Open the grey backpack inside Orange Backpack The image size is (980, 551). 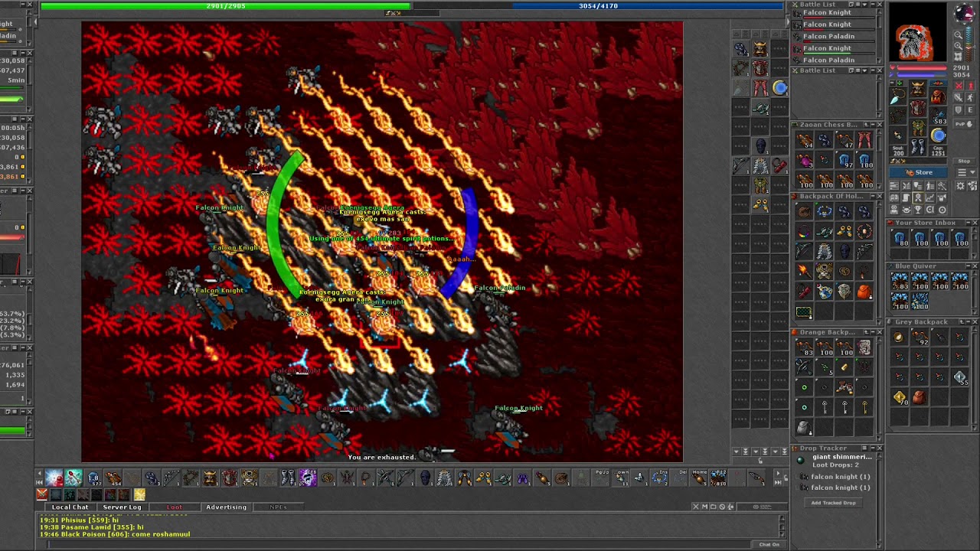coord(805,427)
